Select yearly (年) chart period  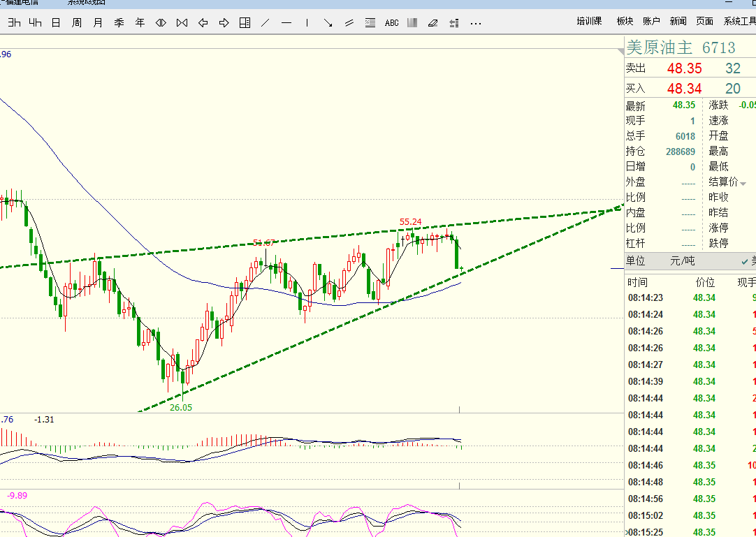pyautogui.click(x=140, y=22)
